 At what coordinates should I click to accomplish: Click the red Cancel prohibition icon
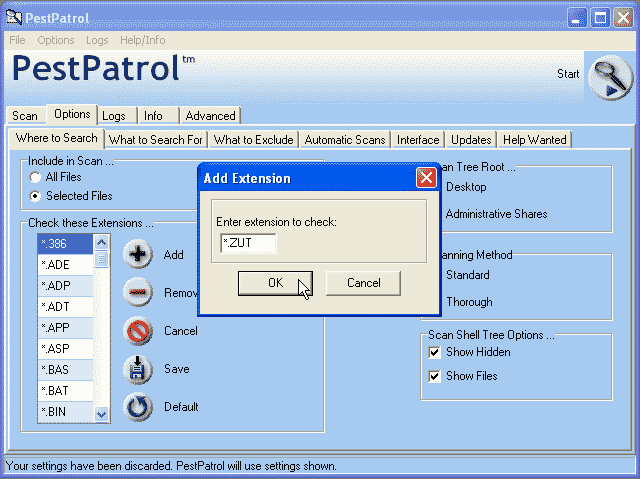(x=138, y=330)
